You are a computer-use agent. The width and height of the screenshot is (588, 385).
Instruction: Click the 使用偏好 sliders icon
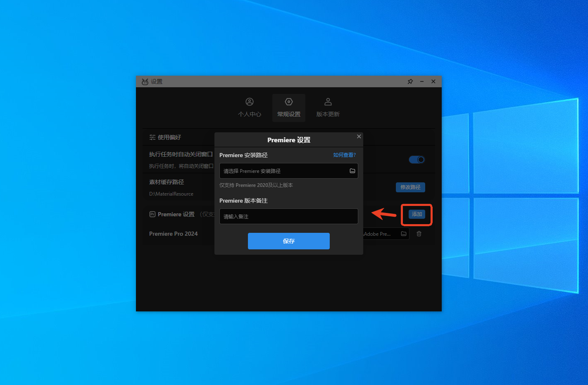coord(152,137)
